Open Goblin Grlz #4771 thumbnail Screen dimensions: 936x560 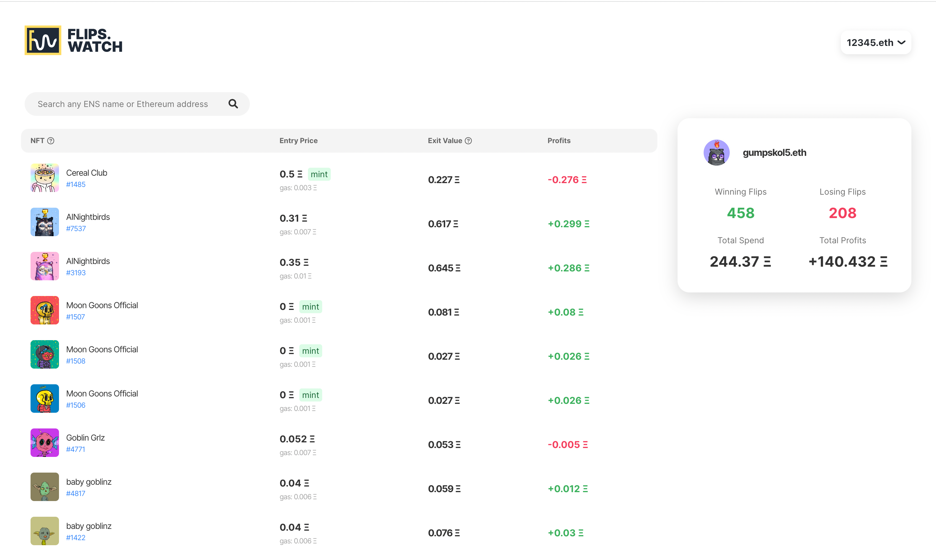point(44,443)
